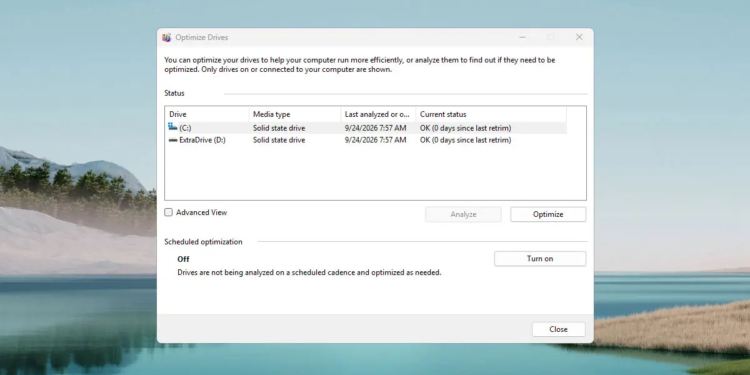The image size is (750, 375).
Task: Click the Last analyzed or o... column header
Action: pyautogui.click(x=378, y=114)
